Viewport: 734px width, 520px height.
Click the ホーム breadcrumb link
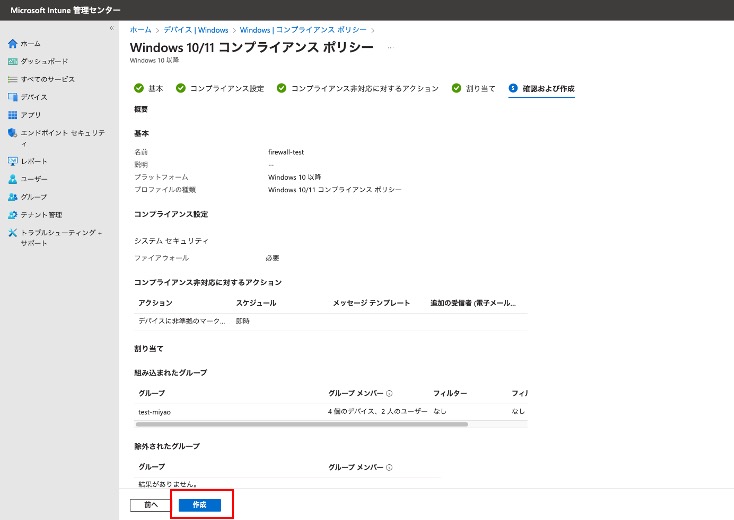click(140, 29)
